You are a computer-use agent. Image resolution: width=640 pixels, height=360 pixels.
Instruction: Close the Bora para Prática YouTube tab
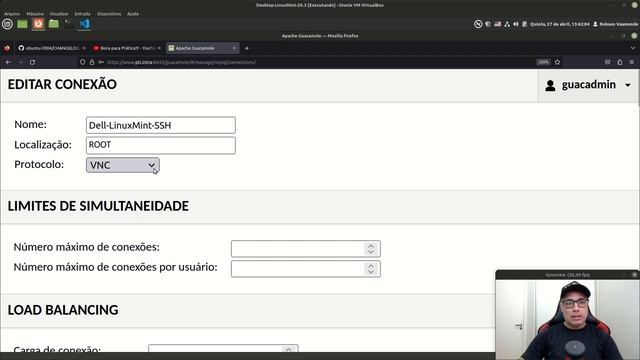[x=159, y=48]
